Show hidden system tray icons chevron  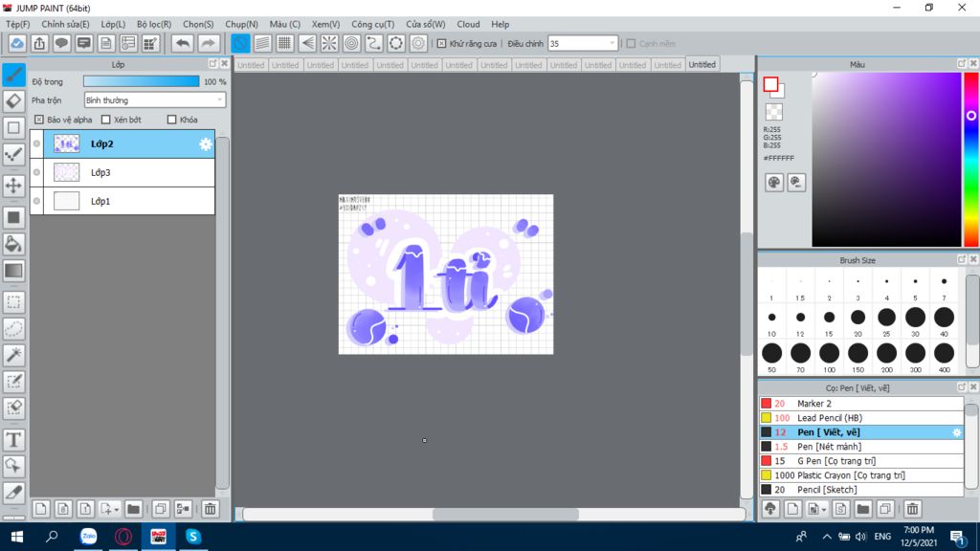827,537
